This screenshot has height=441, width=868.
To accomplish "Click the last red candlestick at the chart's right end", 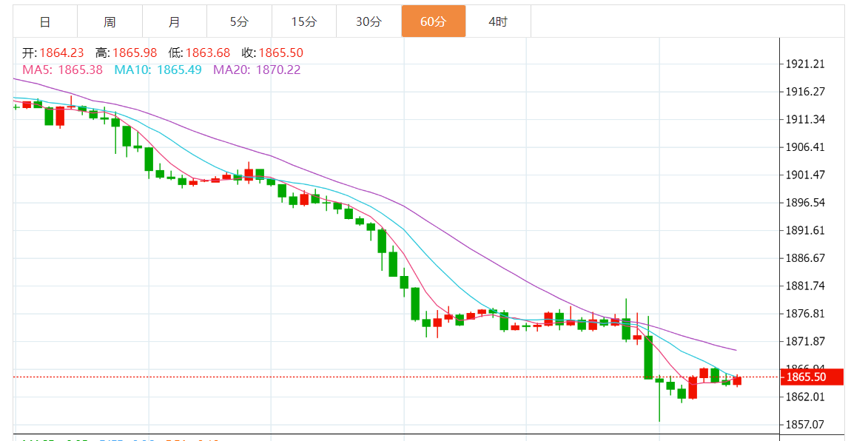I will [737, 380].
